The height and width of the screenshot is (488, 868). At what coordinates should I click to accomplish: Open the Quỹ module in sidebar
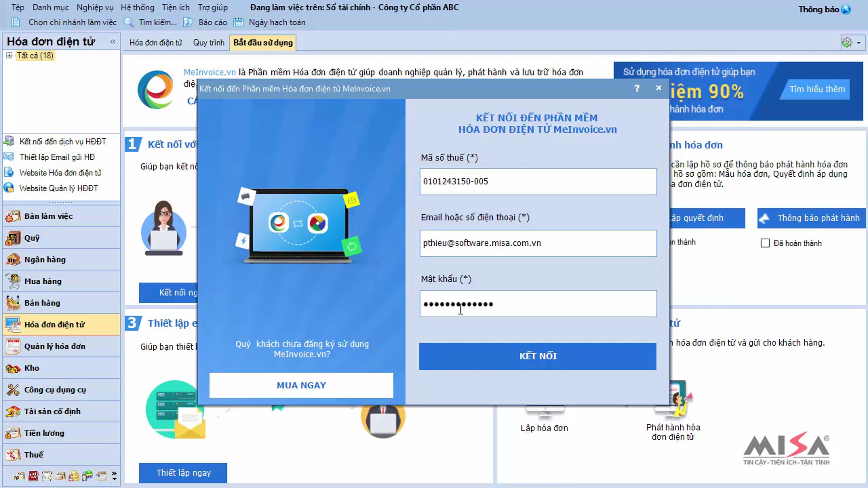61,238
